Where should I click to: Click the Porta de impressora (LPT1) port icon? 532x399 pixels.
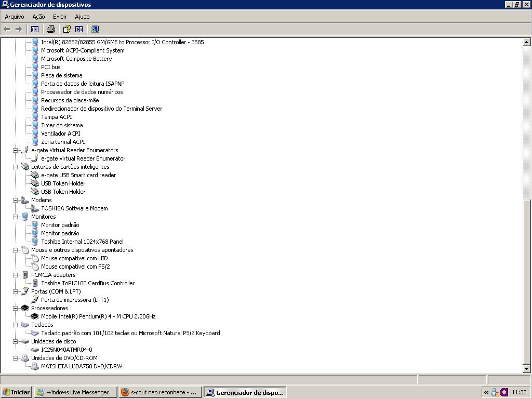click(x=35, y=300)
